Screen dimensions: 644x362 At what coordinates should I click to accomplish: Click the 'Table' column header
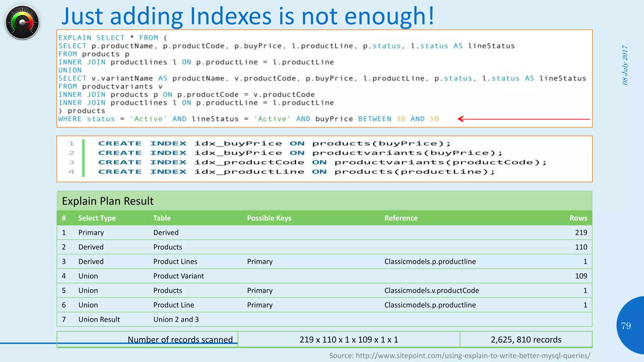[162, 218]
